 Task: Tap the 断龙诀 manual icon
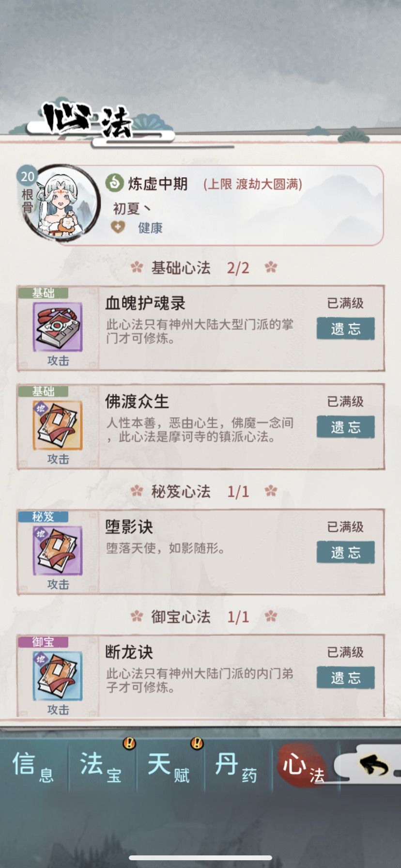[x=58, y=677]
